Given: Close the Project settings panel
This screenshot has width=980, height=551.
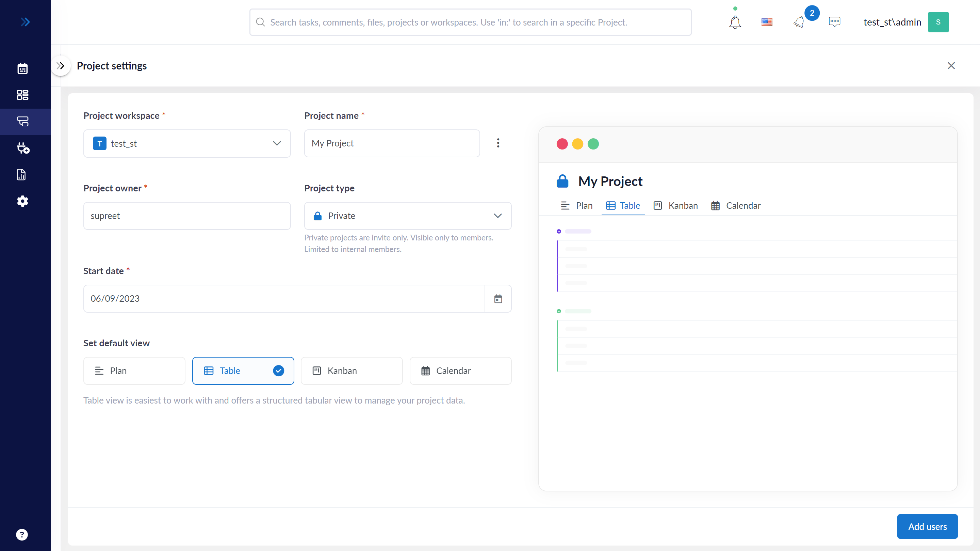Looking at the screenshot, I should click(951, 66).
